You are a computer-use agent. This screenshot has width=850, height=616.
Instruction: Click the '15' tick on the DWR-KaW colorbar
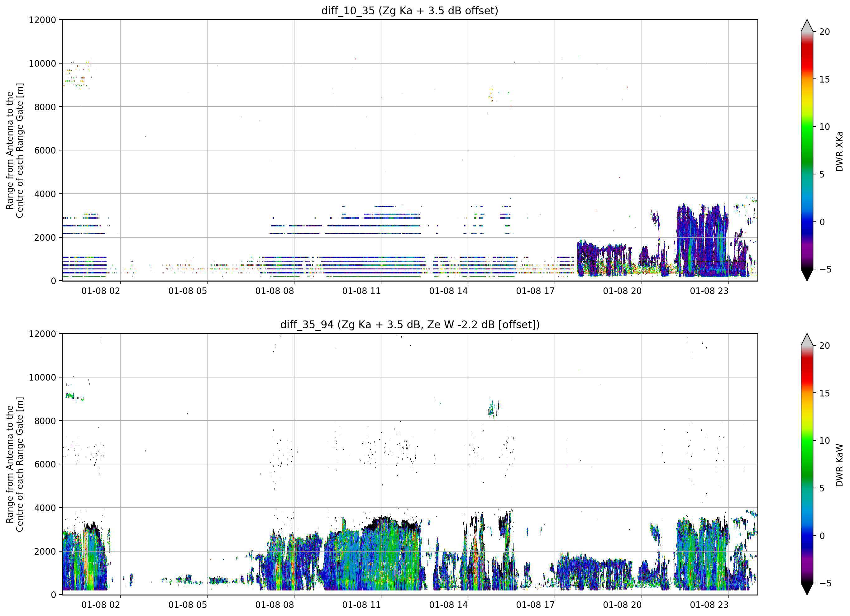(824, 393)
